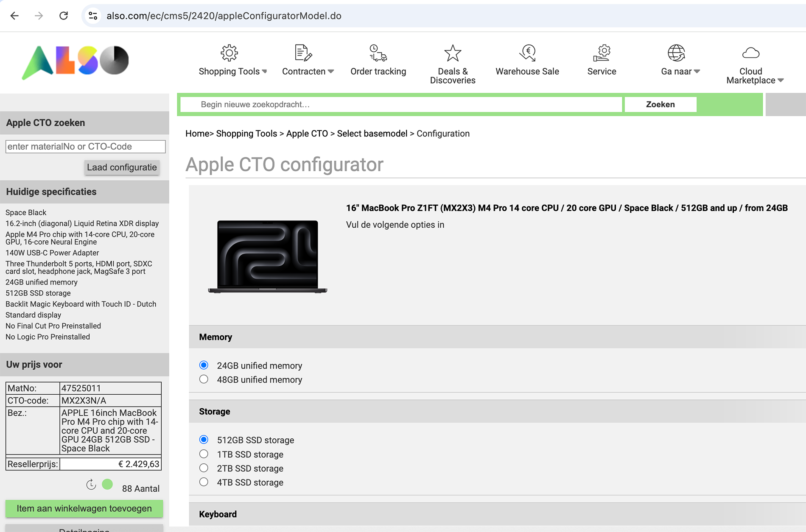Follow the Select basemodel breadcrumb link
Viewport: 806px width, 532px height.
372,134
